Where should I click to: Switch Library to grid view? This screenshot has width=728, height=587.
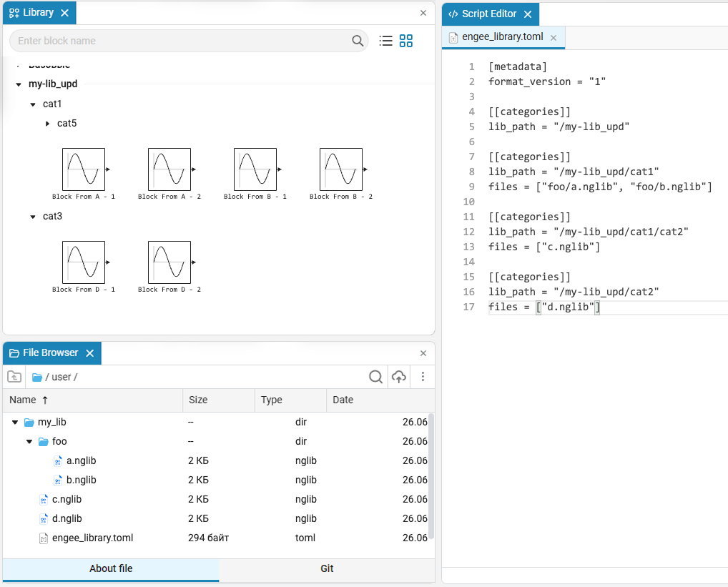coord(405,41)
